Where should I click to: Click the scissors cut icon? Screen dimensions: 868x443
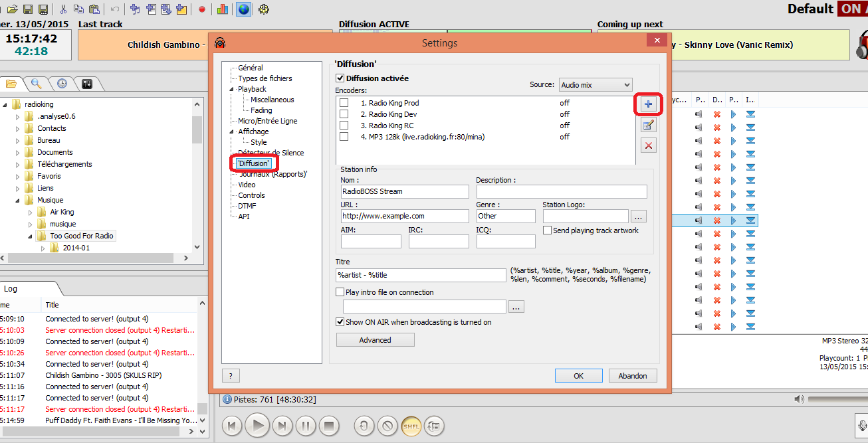pyautogui.click(x=63, y=9)
